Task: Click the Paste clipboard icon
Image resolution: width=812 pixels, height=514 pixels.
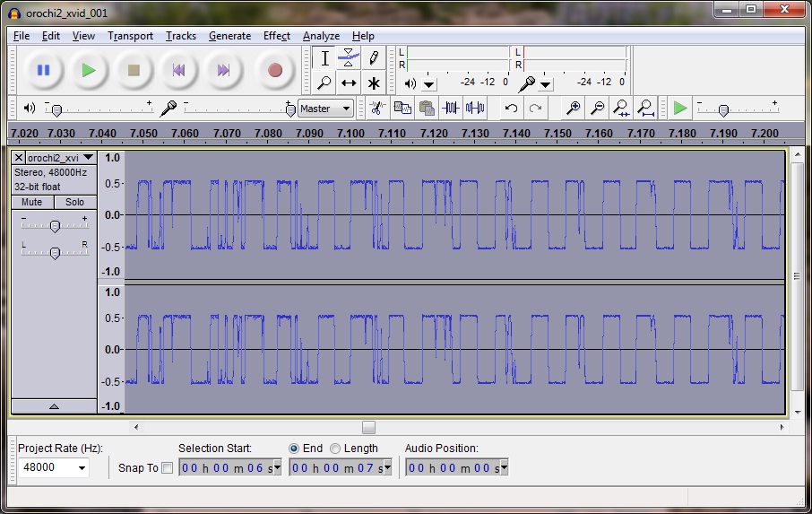Action: 427,109
